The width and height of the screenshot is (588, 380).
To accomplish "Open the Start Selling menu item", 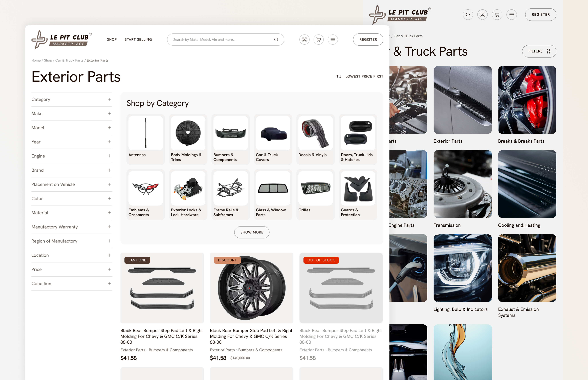I will (x=138, y=40).
